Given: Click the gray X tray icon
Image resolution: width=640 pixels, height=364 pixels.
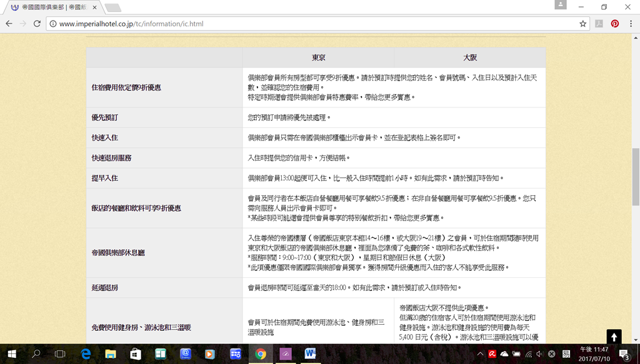Looking at the screenshot, I should tap(551, 354).
